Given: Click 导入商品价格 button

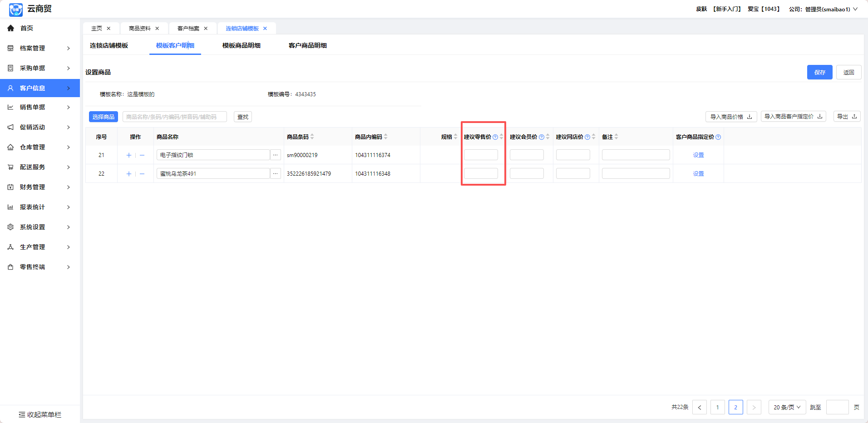Looking at the screenshot, I should click(731, 117).
